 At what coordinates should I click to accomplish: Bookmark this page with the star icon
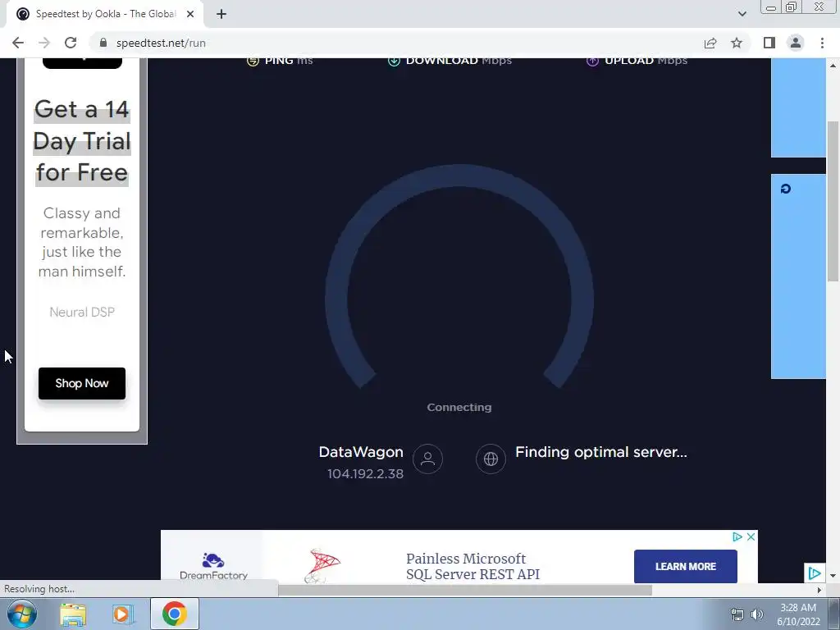tap(737, 43)
